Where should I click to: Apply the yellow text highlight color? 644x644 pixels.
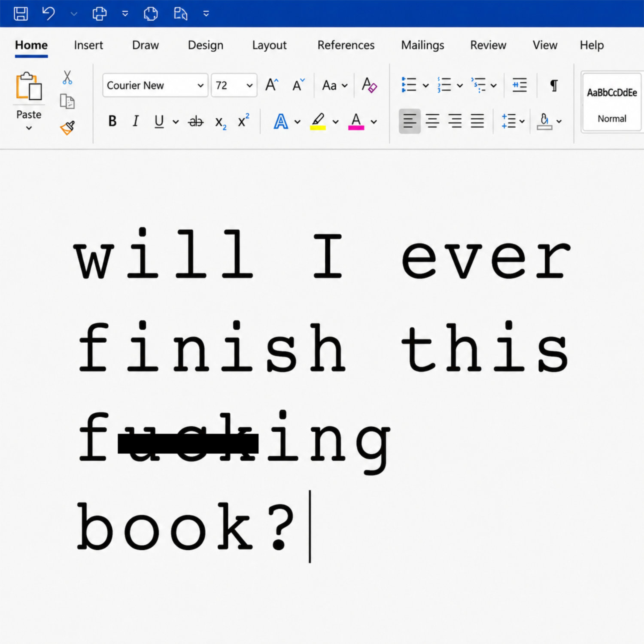(x=318, y=121)
